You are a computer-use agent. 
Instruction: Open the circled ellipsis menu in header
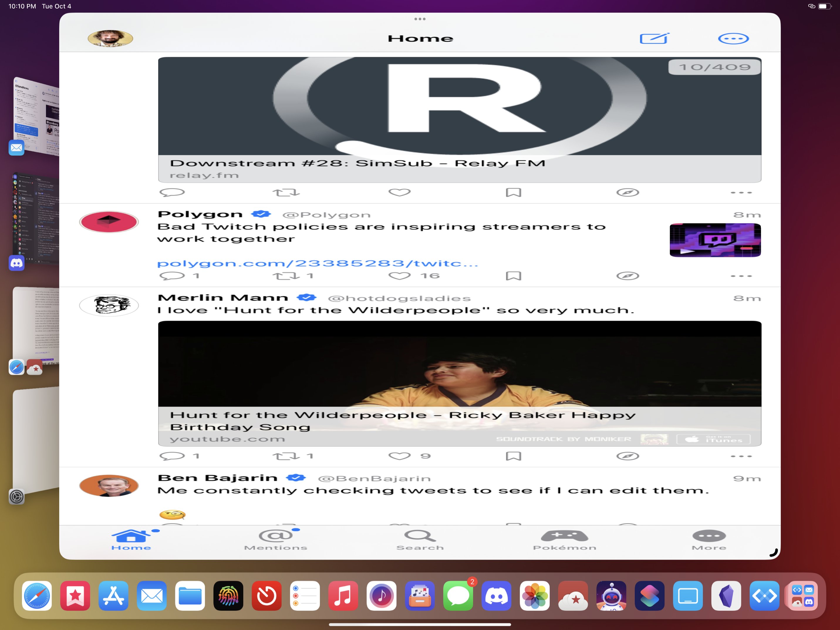click(733, 38)
